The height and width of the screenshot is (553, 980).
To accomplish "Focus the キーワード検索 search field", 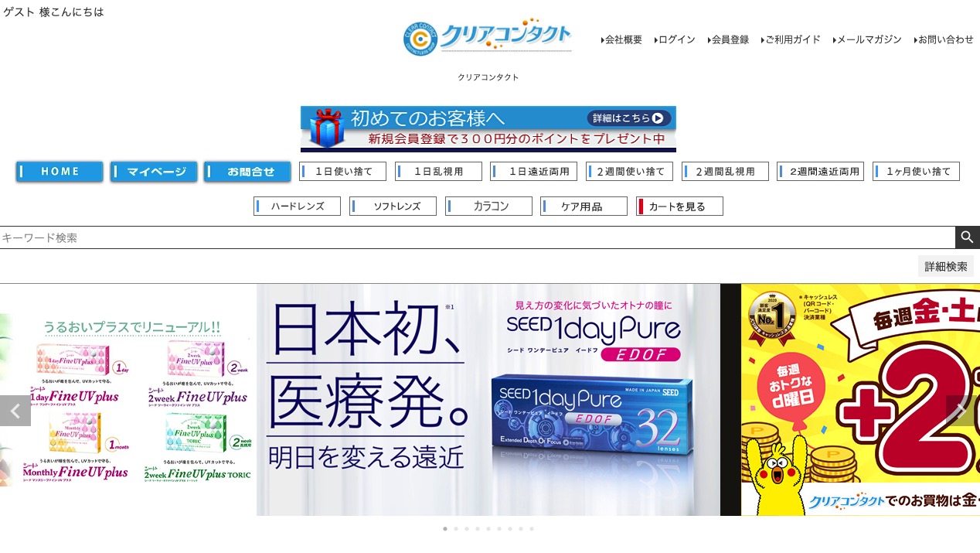I will click(478, 237).
